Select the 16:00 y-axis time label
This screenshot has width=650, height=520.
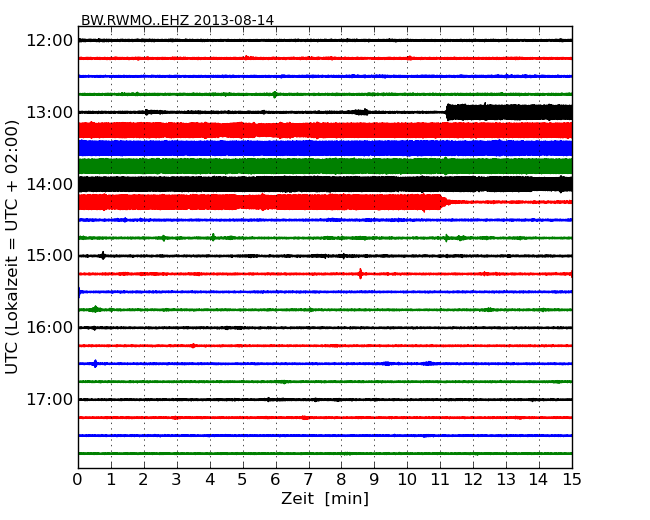50,328
